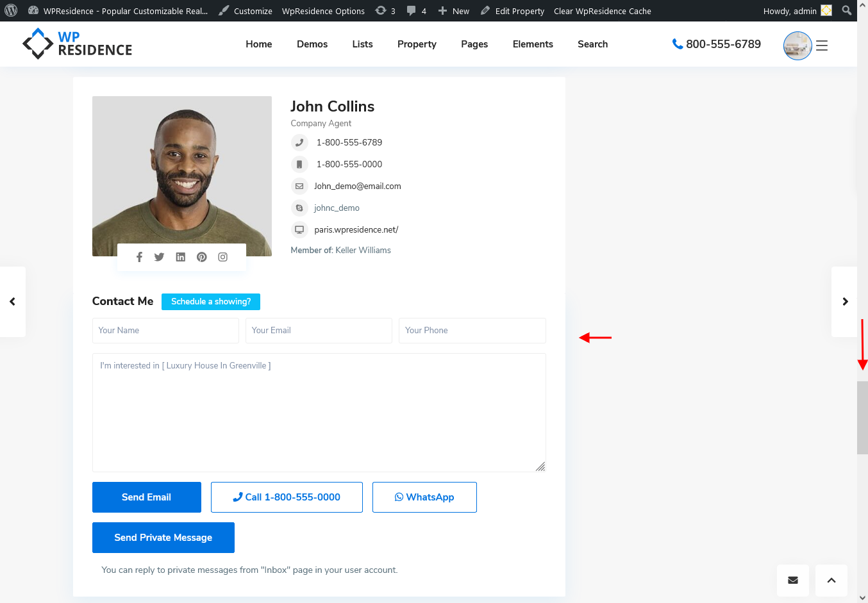The width and height of the screenshot is (868, 603).
Task: Go to next property arrow
Action: 844,302
